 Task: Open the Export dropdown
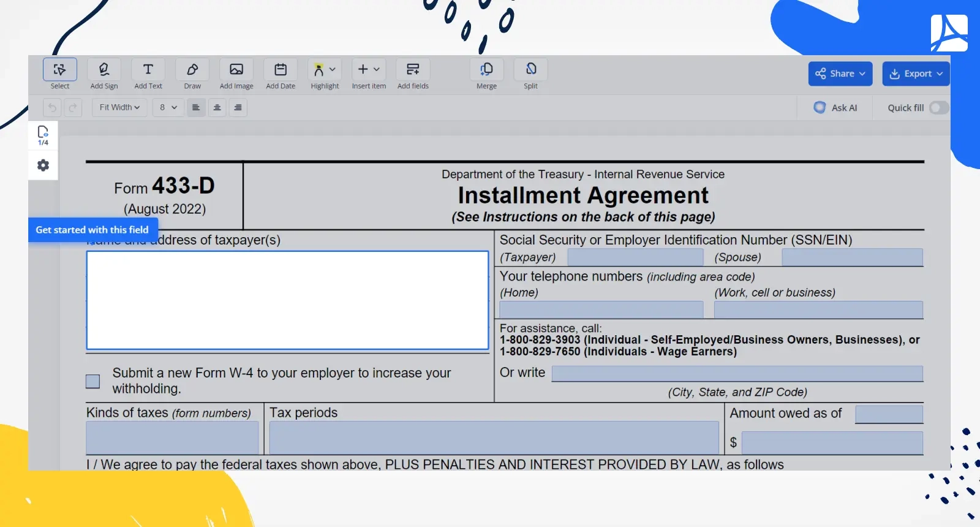916,74
